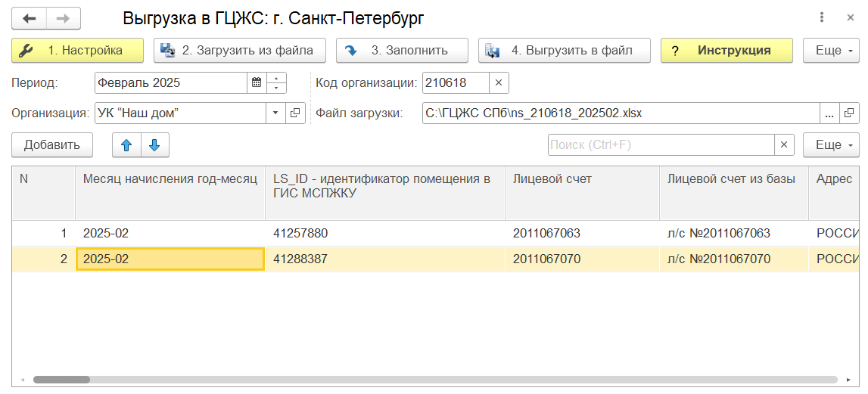Open the Еще menu beside search
The image size is (868, 394).
830,145
